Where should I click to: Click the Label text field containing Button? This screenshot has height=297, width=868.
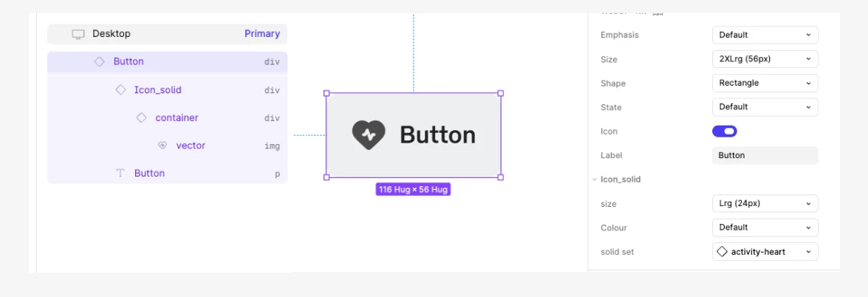(765, 155)
